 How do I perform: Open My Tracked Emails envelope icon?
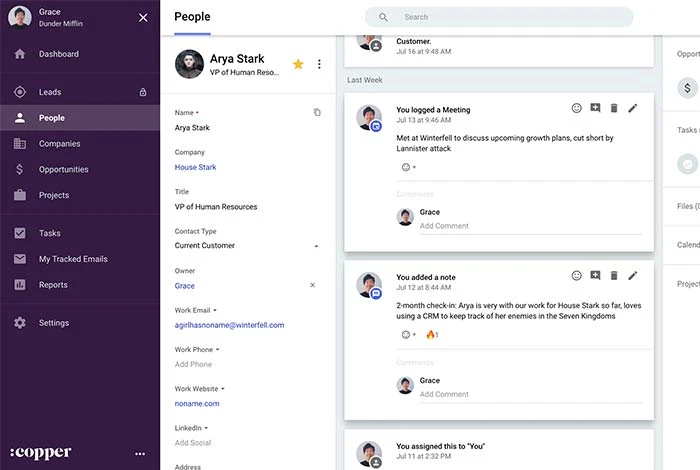(20, 259)
